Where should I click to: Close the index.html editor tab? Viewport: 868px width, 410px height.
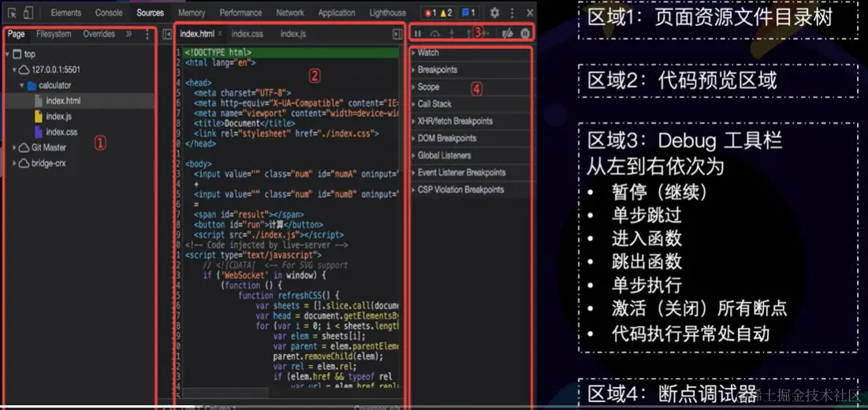pos(220,34)
